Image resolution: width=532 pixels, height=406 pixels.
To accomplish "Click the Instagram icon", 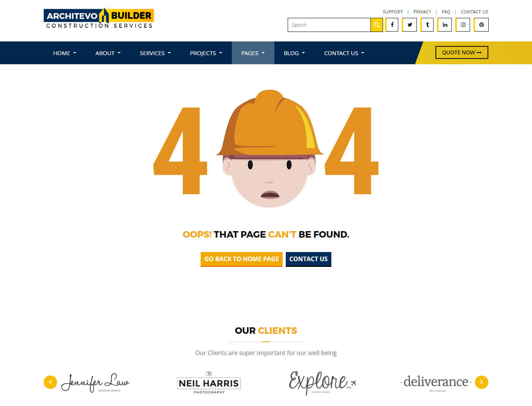I will coord(463,25).
